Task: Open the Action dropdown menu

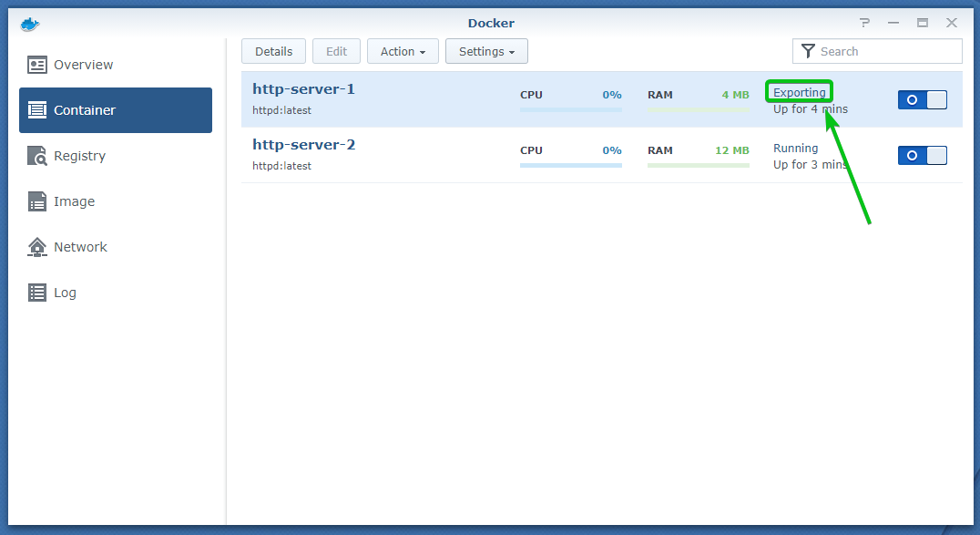Action: [x=403, y=52]
